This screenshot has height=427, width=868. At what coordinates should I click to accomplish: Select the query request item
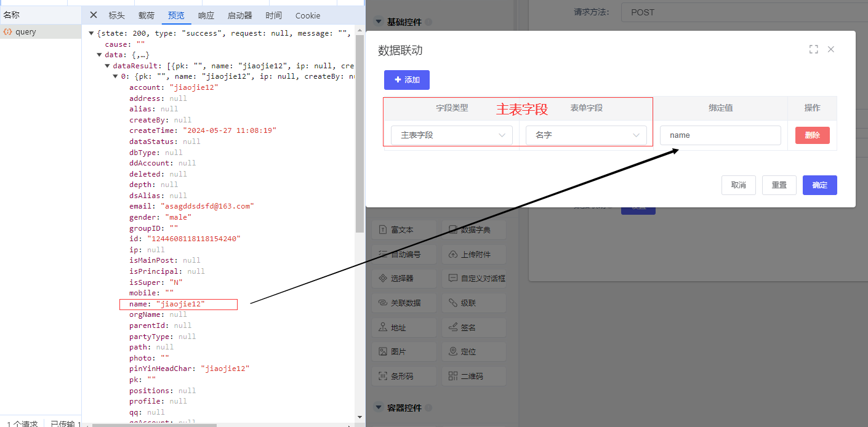[x=26, y=32]
